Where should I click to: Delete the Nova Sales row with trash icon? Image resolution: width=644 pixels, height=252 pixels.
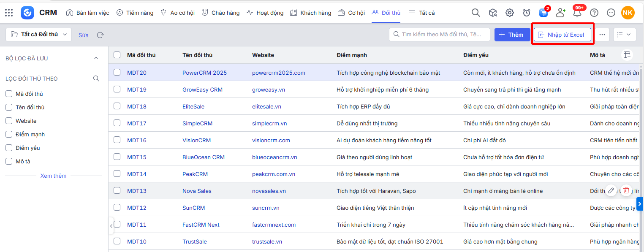626,190
